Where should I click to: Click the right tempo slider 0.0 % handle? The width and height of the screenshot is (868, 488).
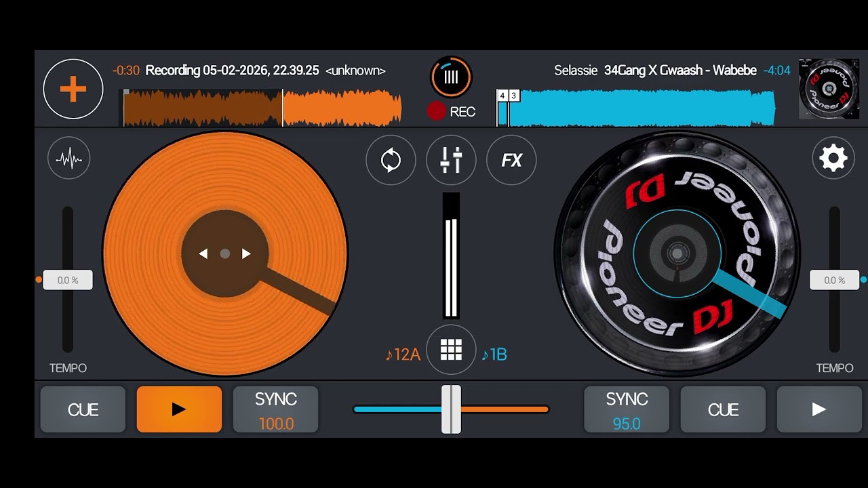834,280
